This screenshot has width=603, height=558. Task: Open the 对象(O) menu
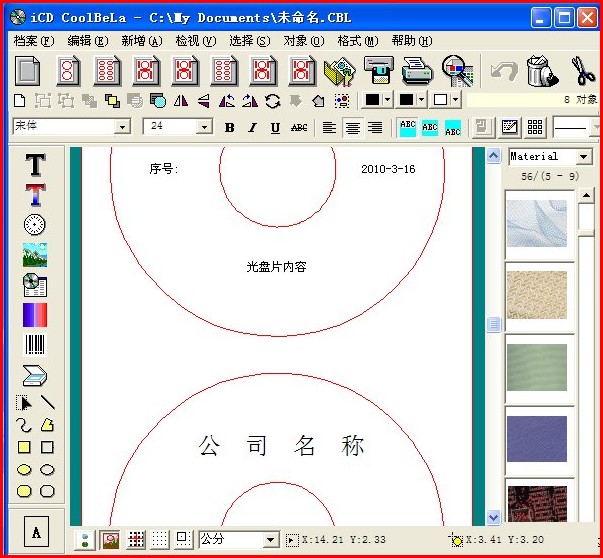point(304,41)
